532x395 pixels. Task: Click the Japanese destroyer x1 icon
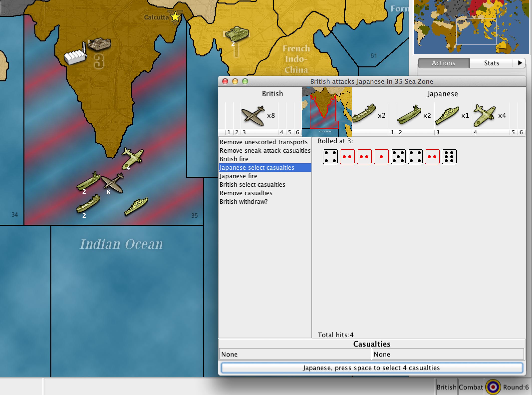pos(447,116)
